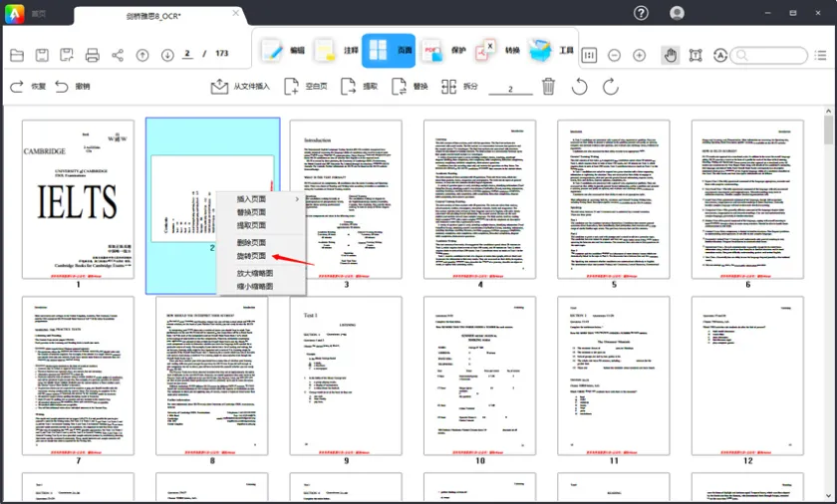The image size is (837, 504).
Task: Click the print icon in the toolbar
Action: [x=93, y=55]
